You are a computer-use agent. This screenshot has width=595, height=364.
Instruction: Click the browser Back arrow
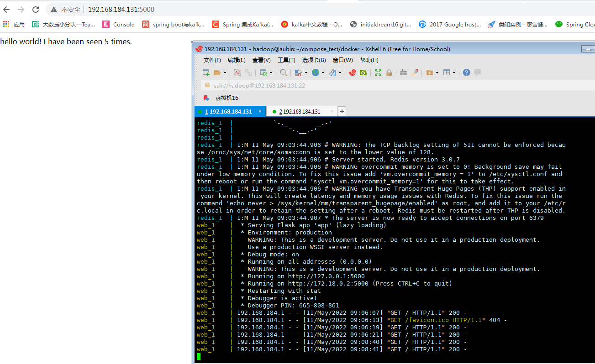point(6,10)
